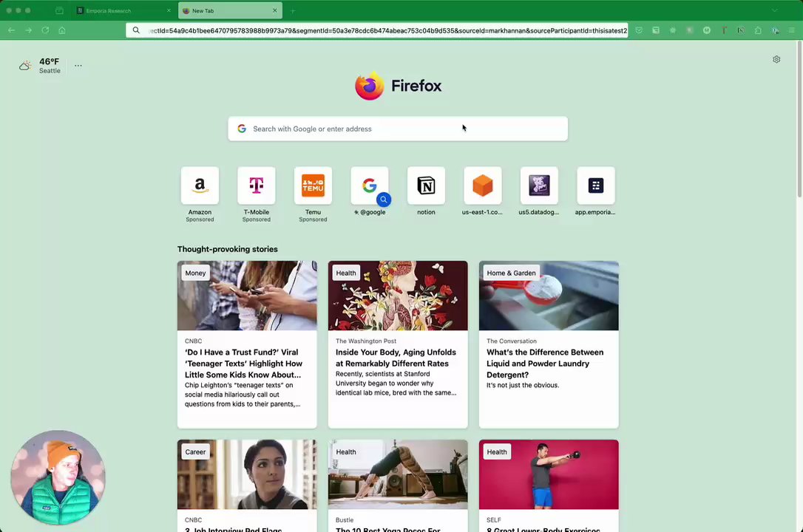
Task: Expand the list all tabs chevron
Action: pyautogui.click(x=774, y=10)
